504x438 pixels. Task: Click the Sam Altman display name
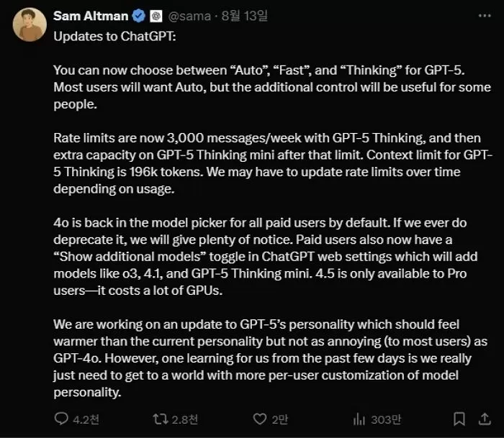(x=91, y=16)
